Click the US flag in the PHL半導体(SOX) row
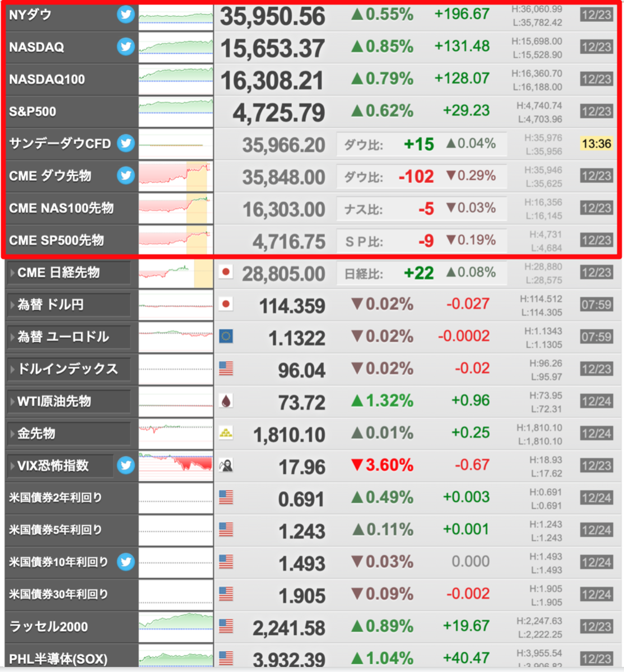 pos(226,658)
